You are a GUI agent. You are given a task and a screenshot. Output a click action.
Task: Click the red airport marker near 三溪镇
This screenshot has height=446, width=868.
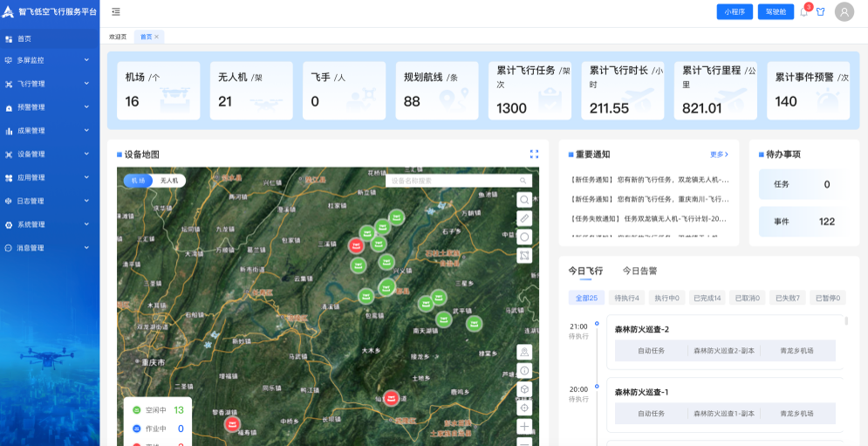357,244
